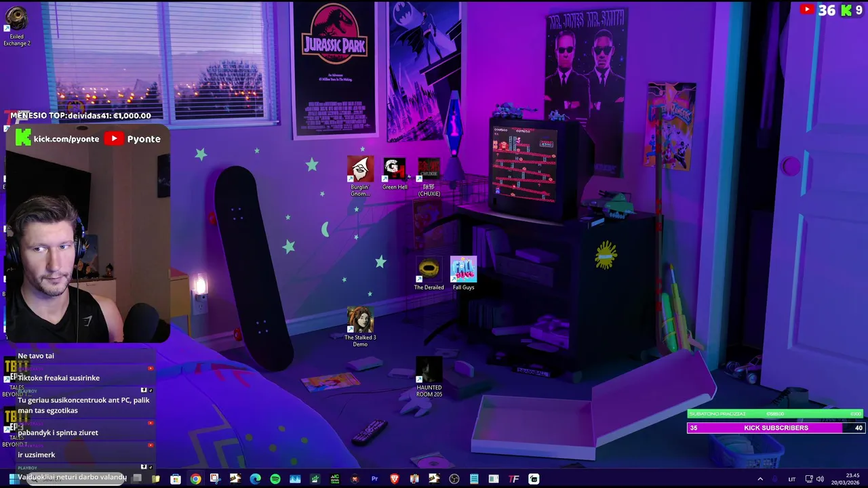Open the Snipping Tool taskbar icon
This screenshot has height=488, width=868.
215,479
